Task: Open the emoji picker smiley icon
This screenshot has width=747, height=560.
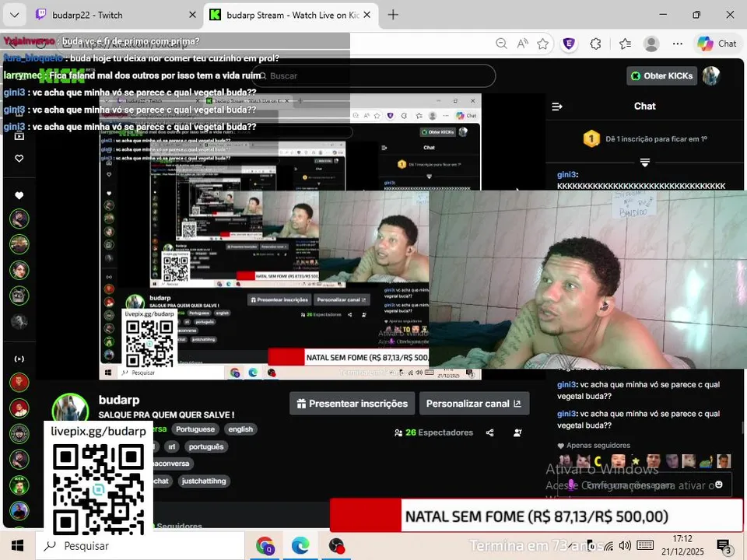Action: (x=719, y=485)
